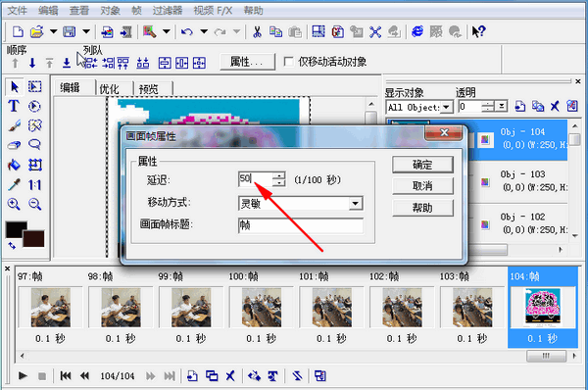588x390 pixels.
Task: Select the Eraser tool
Action: 14,145
